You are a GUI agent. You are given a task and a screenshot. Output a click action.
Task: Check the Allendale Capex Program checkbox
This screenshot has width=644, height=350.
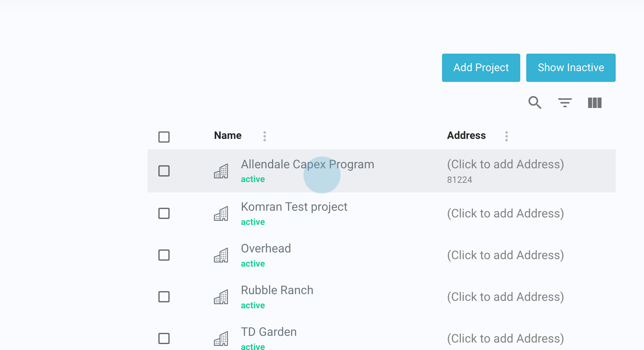tap(164, 171)
